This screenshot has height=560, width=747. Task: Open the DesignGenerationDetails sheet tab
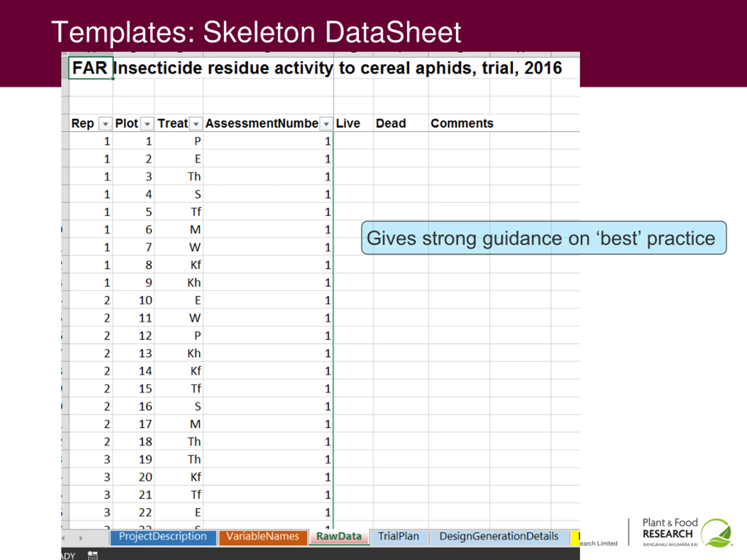tap(499, 537)
